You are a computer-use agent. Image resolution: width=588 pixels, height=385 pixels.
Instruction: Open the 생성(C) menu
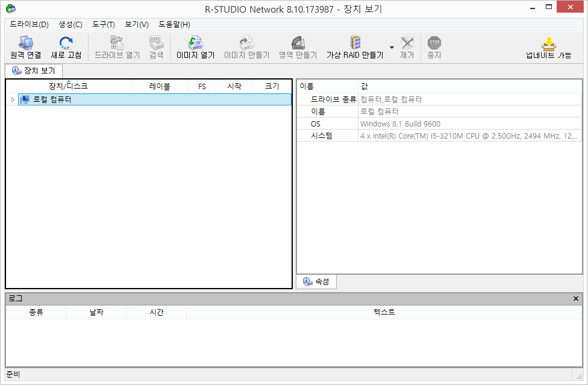click(70, 24)
